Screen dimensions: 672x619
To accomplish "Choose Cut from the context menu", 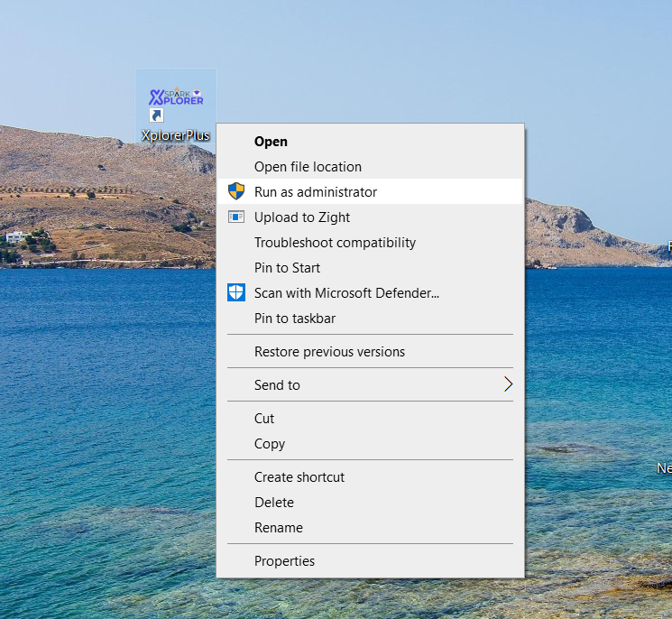I will coord(264,418).
